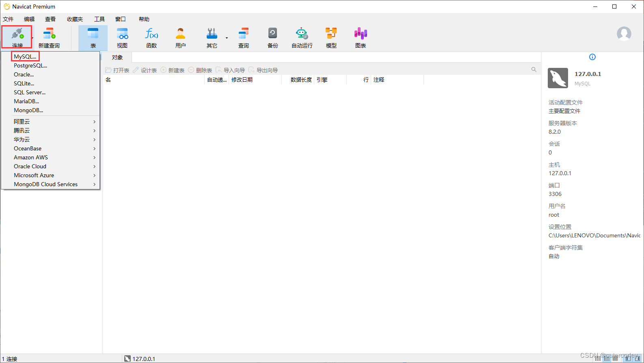The width and height of the screenshot is (644, 363).
Task: Click the settings path C:\Users\LENOVO\Documents
Action: 594,235
